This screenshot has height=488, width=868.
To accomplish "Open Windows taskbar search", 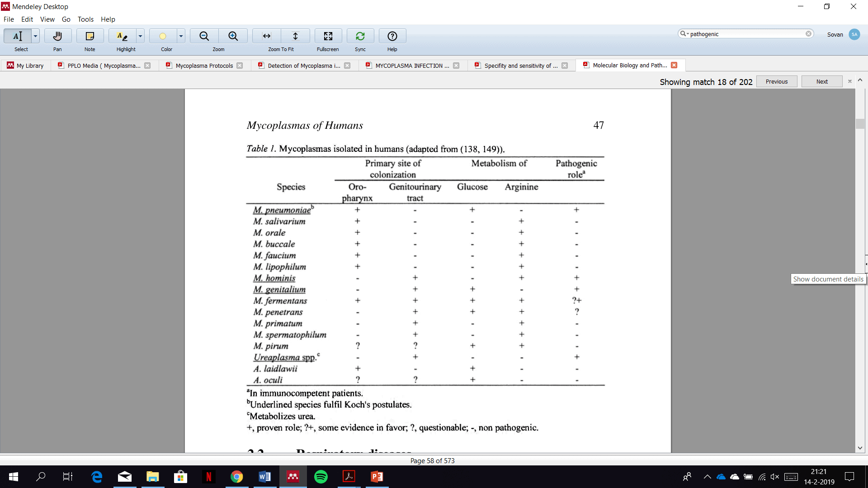I will coord(41,477).
